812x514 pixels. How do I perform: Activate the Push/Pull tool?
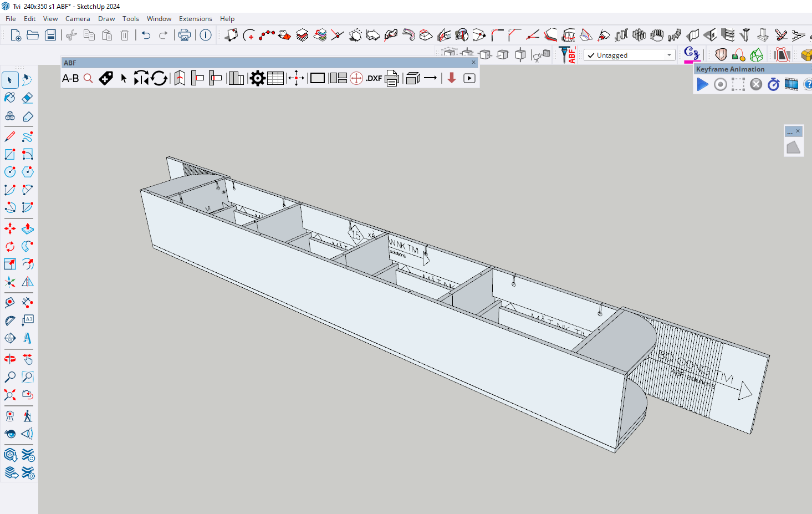27,228
